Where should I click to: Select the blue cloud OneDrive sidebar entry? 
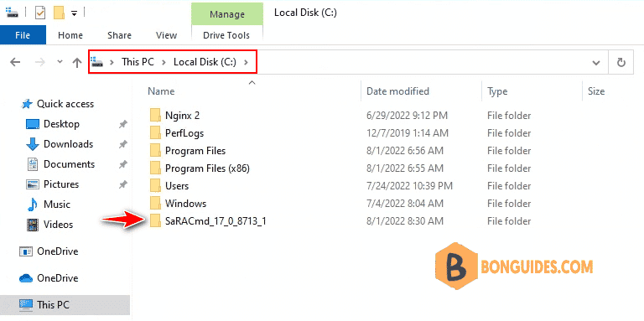click(x=50, y=278)
